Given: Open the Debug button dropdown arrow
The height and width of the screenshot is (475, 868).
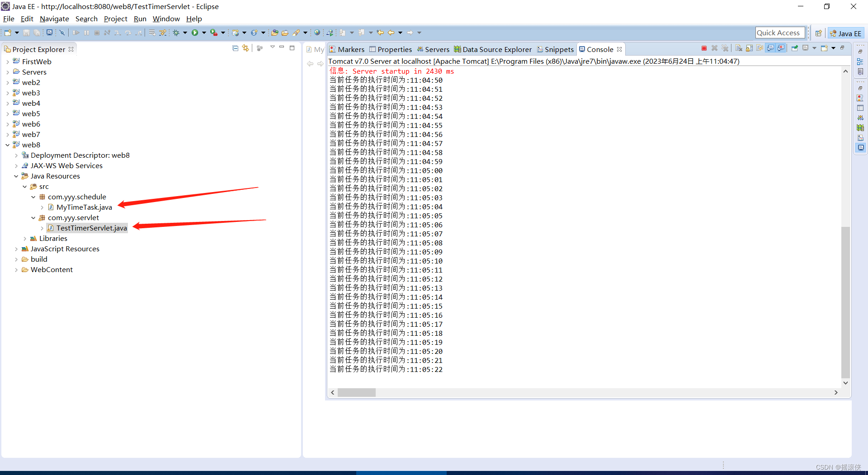Looking at the screenshot, I should [185, 33].
